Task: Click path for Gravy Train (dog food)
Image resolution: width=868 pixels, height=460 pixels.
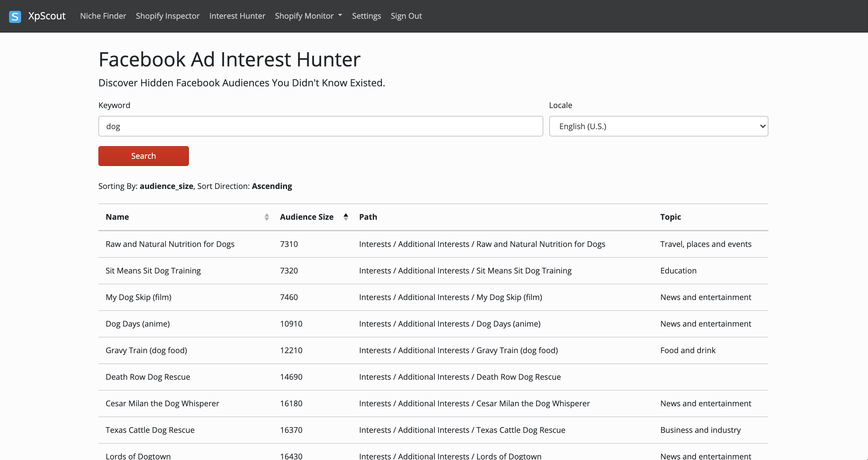Action: pyautogui.click(x=459, y=350)
